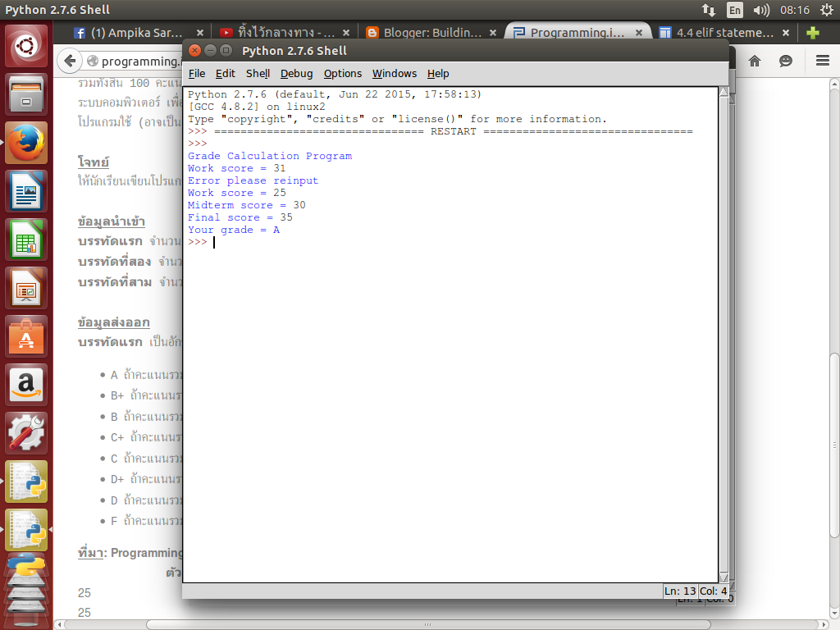The image size is (840, 630).
Task: Open the Amazon launcher icon
Action: pos(26,385)
